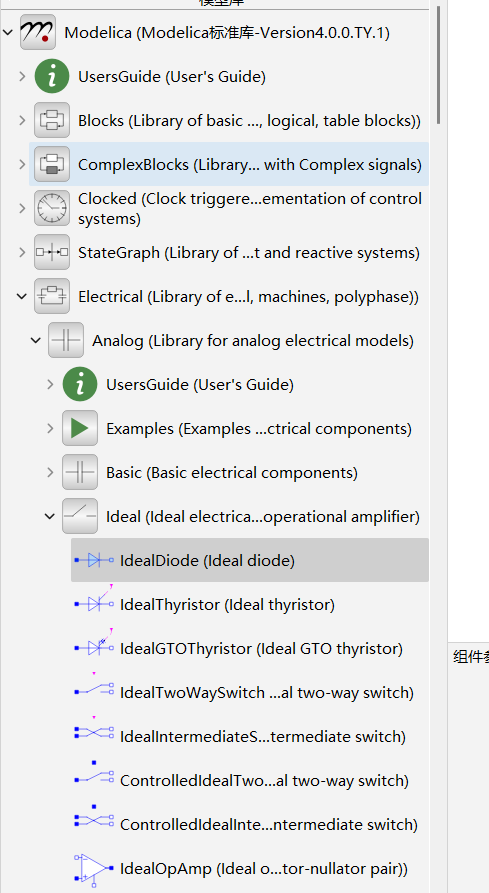Click the IdealIntermediateSwitch symbol icon
Screen dimensions: 489x893
94,732
